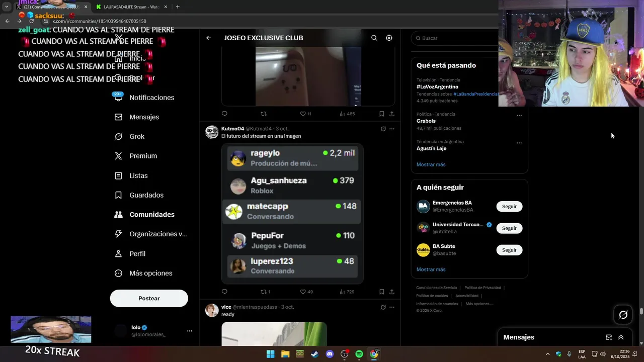Follow Universidad Torcuato Di Tella

click(x=509, y=228)
